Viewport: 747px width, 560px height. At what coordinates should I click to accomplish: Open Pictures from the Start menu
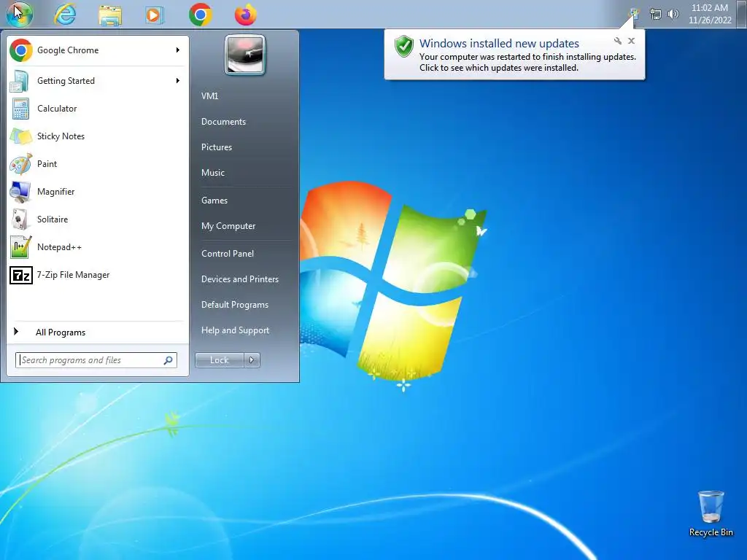[x=217, y=147]
